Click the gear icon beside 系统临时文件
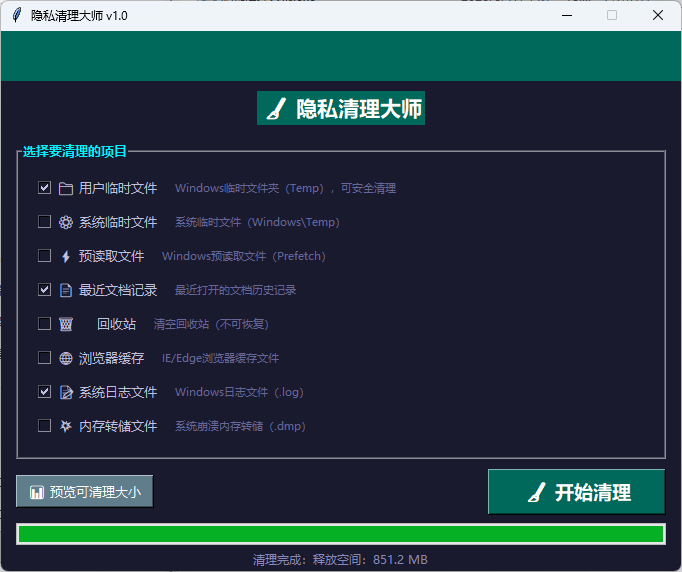This screenshot has width=682, height=572. pos(66,222)
